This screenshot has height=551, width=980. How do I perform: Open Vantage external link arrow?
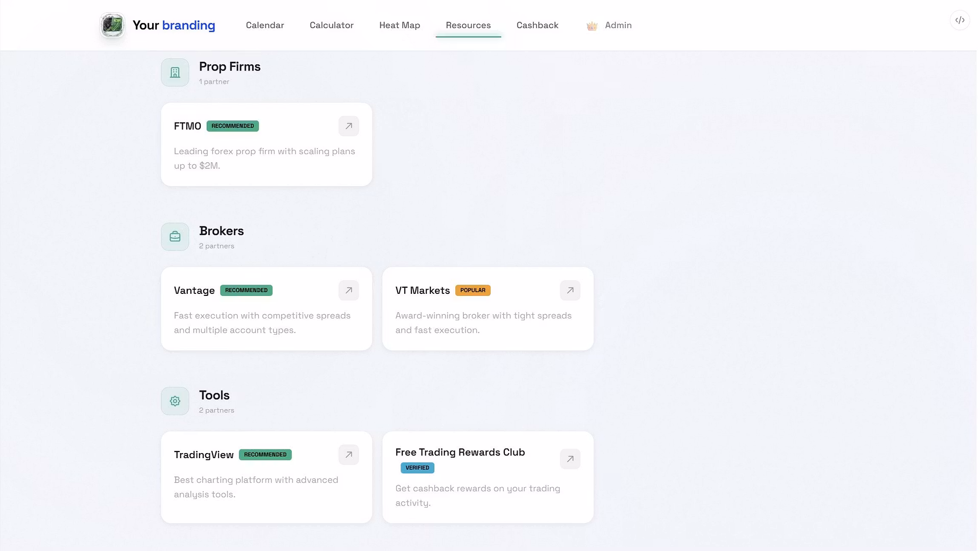(x=349, y=290)
